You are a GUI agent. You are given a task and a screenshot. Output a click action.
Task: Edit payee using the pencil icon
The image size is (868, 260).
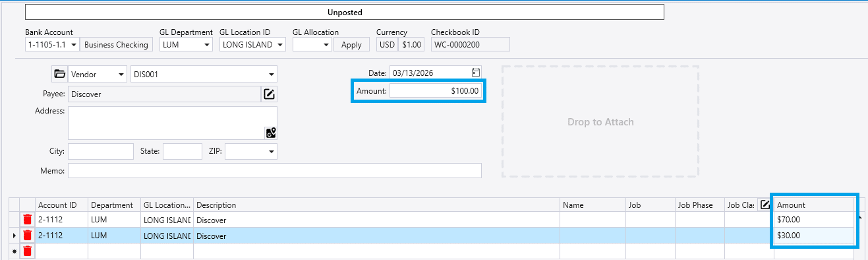269,94
